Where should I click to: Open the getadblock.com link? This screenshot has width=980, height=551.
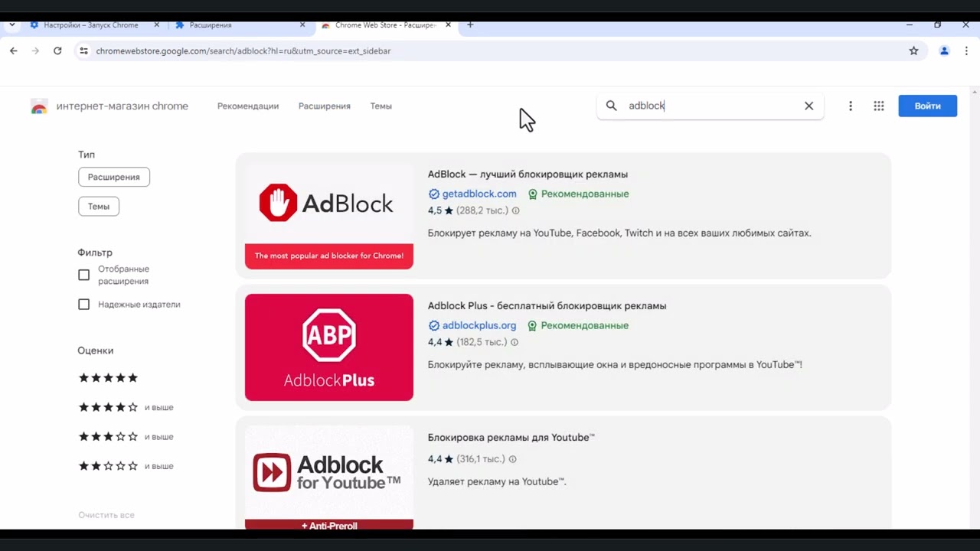(479, 194)
